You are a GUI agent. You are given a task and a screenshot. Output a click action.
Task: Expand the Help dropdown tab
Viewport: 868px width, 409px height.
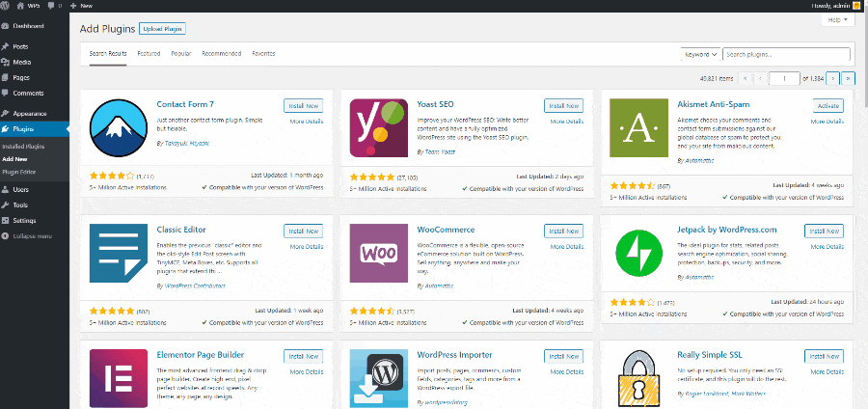[837, 20]
